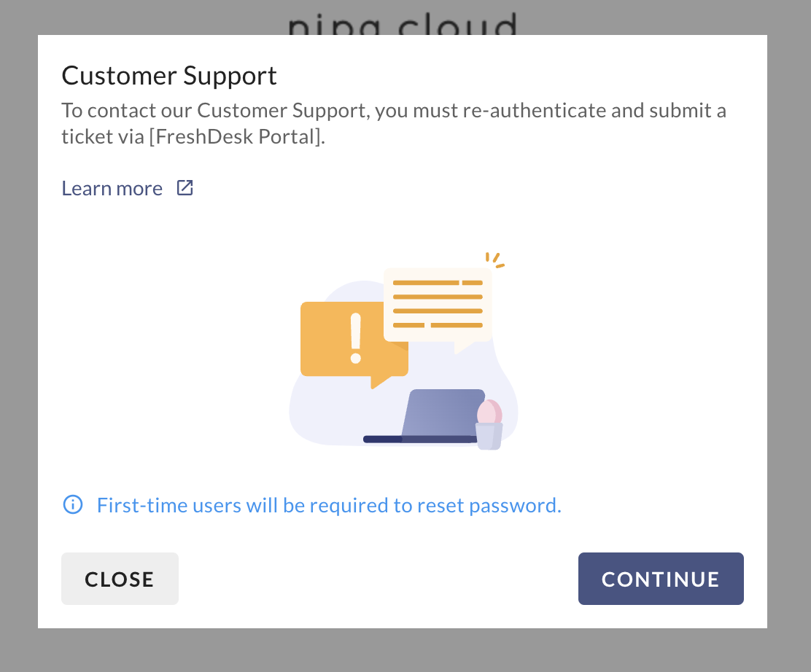Click the cream text-lines speech bubble
Viewport: 811px width, 672px height.
(438, 304)
